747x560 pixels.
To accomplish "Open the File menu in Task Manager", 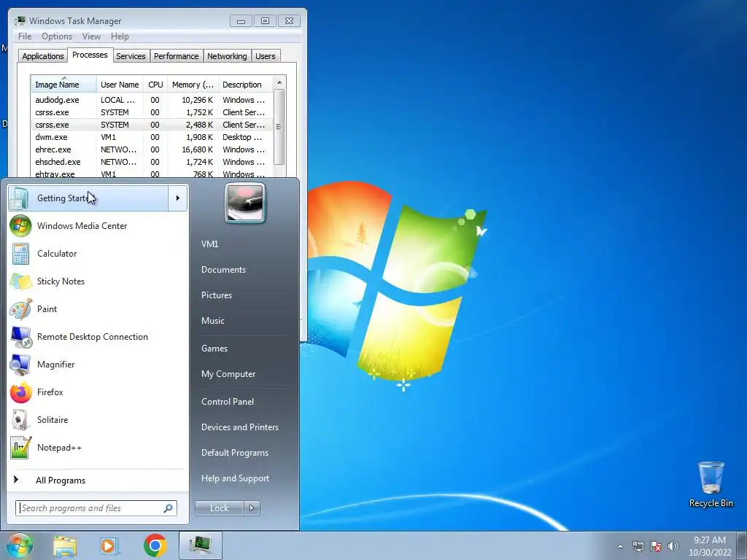I will [x=25, y=36].
